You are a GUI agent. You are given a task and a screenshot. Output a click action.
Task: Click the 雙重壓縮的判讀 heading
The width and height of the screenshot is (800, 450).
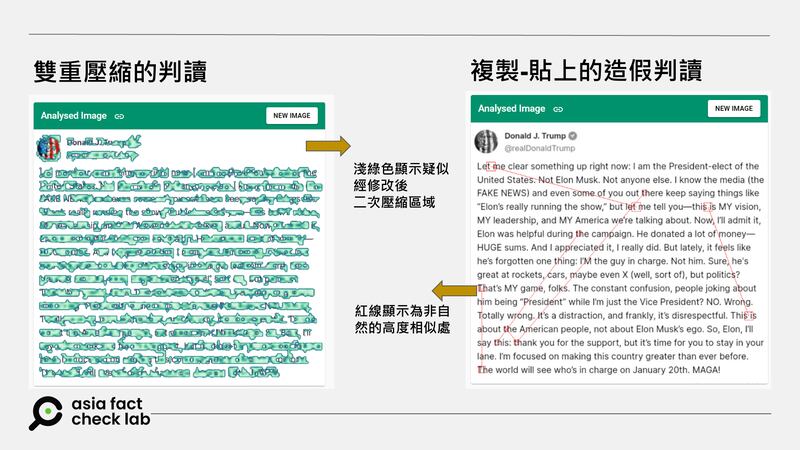point(117,71)
